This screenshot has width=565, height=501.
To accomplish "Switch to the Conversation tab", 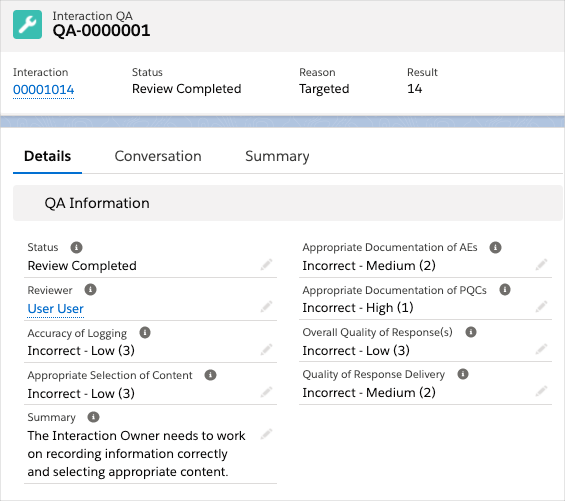I will point(158,156).
